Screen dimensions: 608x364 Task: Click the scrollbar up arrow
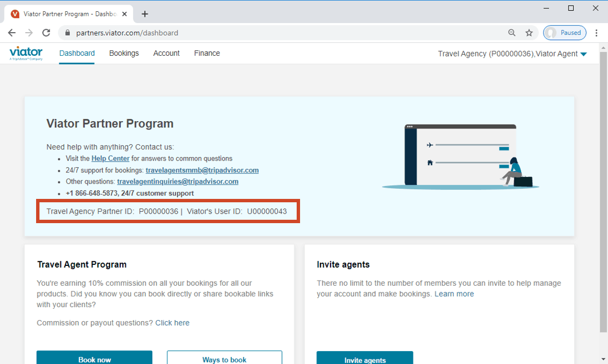603,47
